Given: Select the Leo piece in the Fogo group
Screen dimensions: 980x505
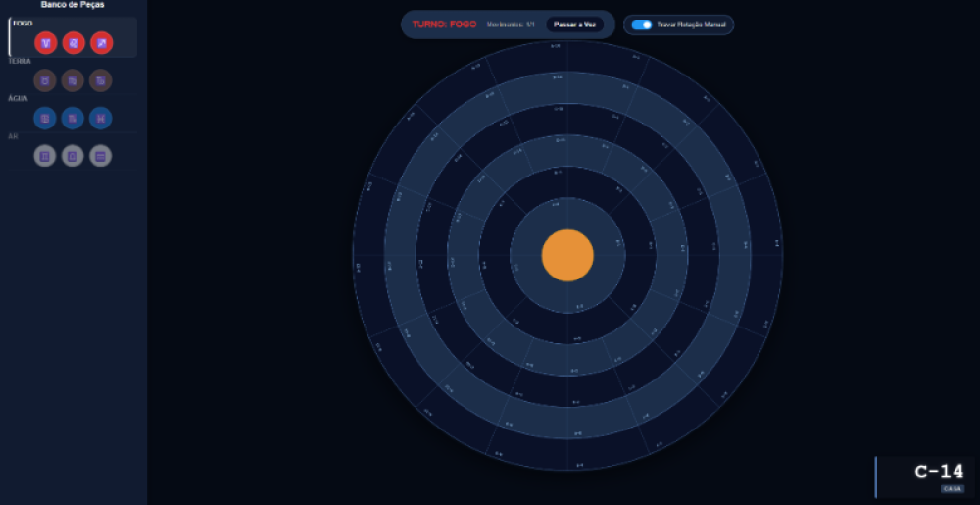Looking at the screenshot, I should [73, 43].
